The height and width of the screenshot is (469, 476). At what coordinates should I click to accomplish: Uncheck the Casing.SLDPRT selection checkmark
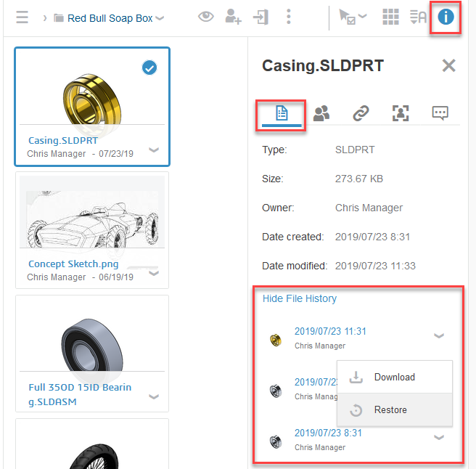tap(149, 68)
